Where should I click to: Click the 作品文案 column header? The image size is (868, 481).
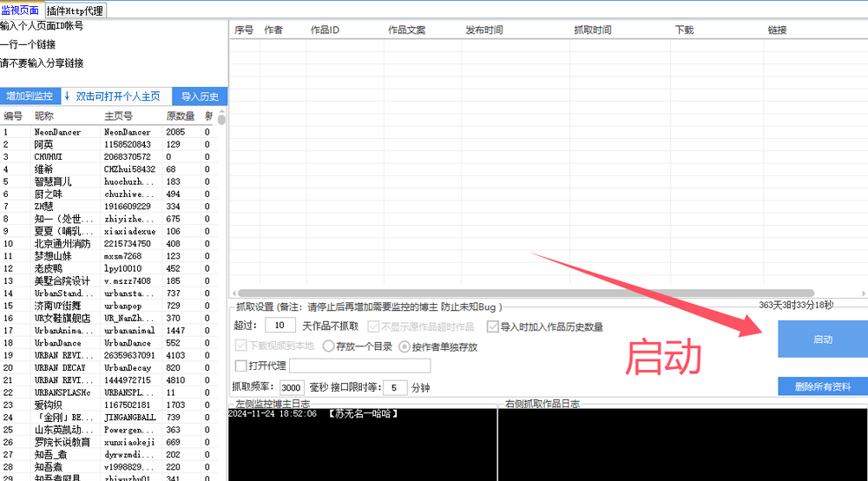pyautogui.click(x=406, y=30)
